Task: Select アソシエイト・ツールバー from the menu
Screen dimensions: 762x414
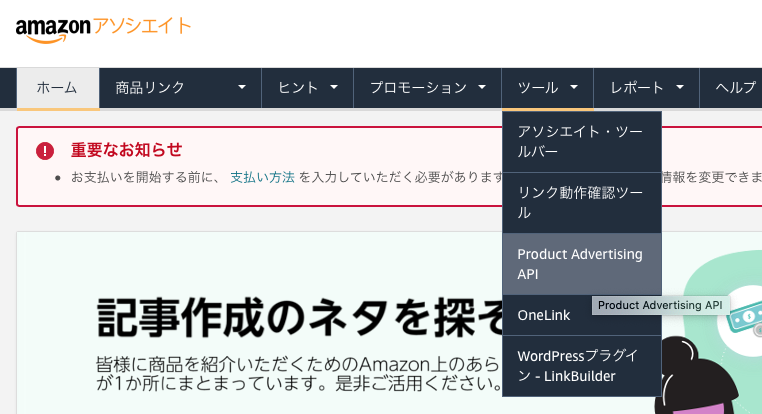Action: tap(582, 141)
